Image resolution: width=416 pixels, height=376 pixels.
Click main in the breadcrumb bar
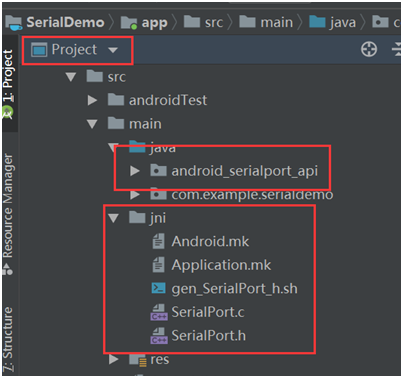276,23
